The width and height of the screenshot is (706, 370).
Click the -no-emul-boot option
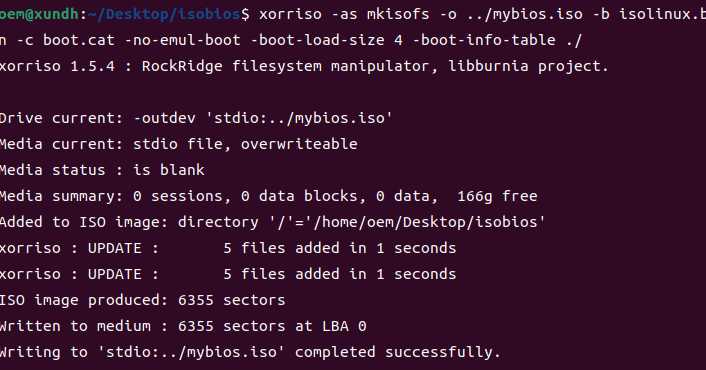(182, 40)
